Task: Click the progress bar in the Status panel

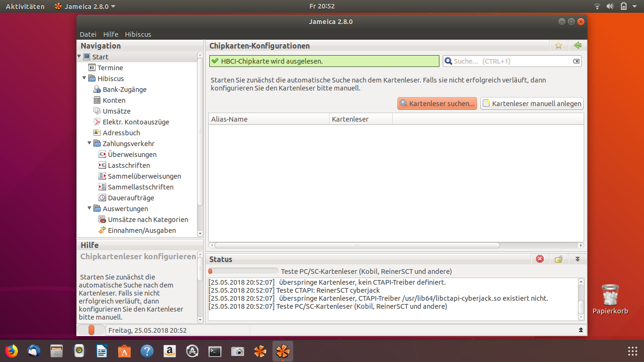Action: coord(243,271)
